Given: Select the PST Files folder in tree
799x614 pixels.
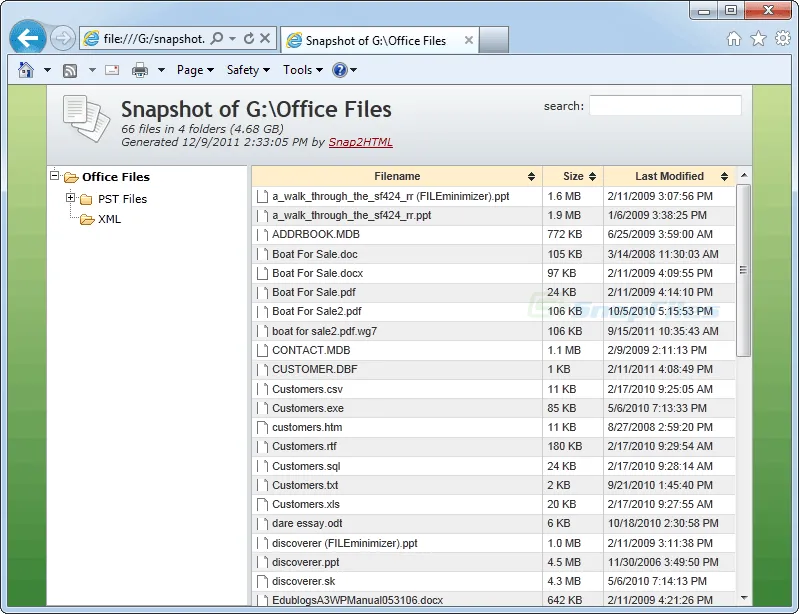Looking at the screenshot, I should [x=122, y=199].
